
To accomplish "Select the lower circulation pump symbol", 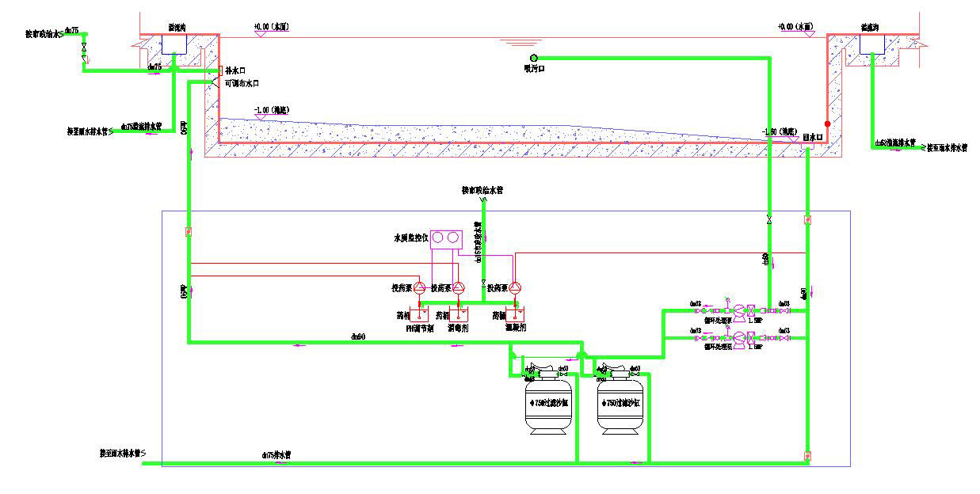I will pos(738,338).
